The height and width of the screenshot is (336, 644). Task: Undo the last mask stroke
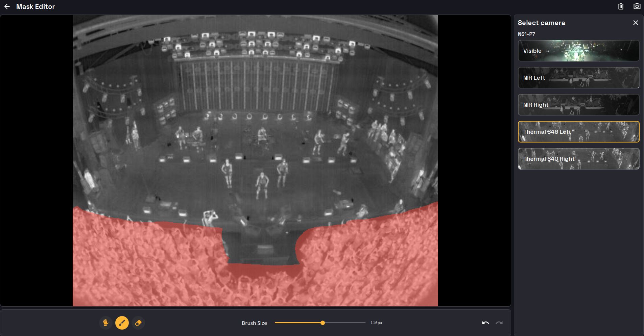click(485, 323)
